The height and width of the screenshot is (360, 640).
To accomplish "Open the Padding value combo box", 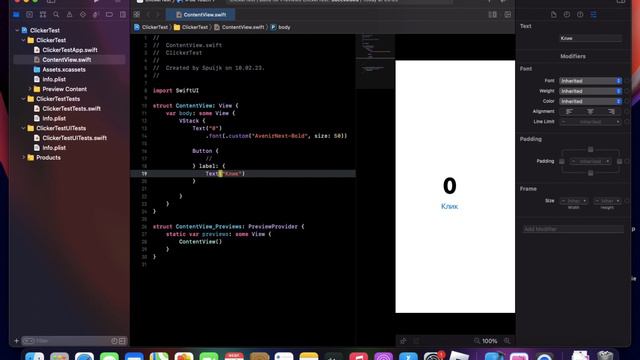I will point(591,162).
